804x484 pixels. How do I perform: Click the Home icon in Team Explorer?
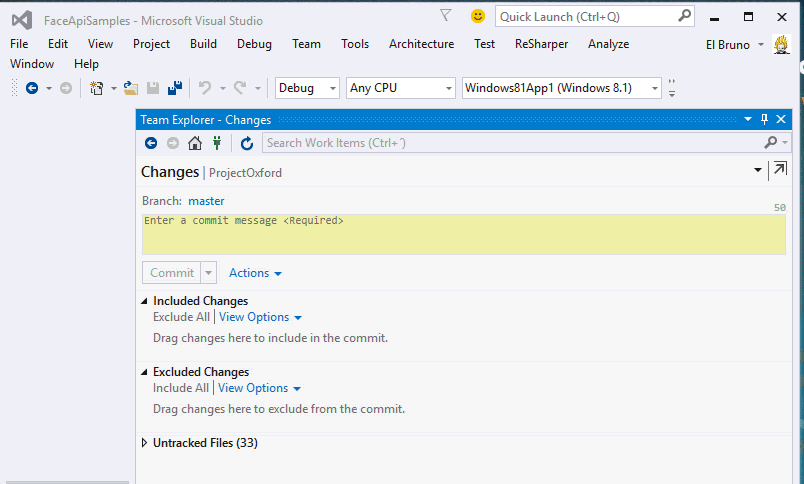[x=194, y=143]
